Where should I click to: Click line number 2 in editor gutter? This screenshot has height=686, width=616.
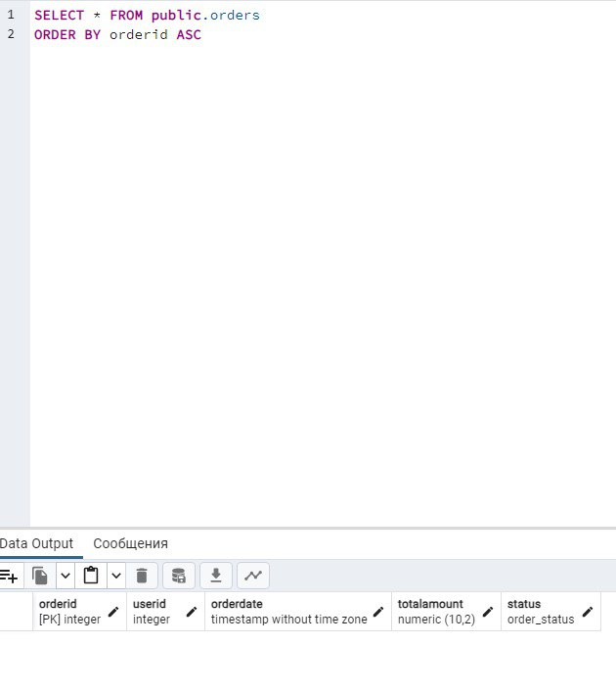click(x=11, y=34)
